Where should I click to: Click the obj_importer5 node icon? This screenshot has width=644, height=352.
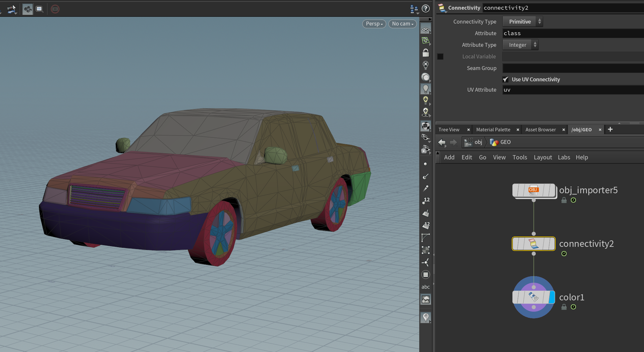[x=533, y=190]
